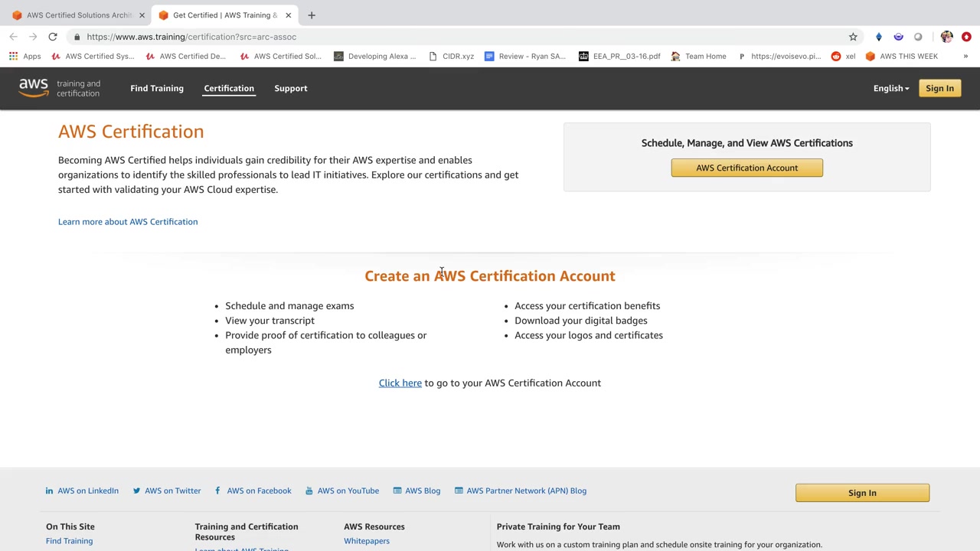Reload the page using the refresh icon
The height and width of the screenshot is (551, 980).
53,37
